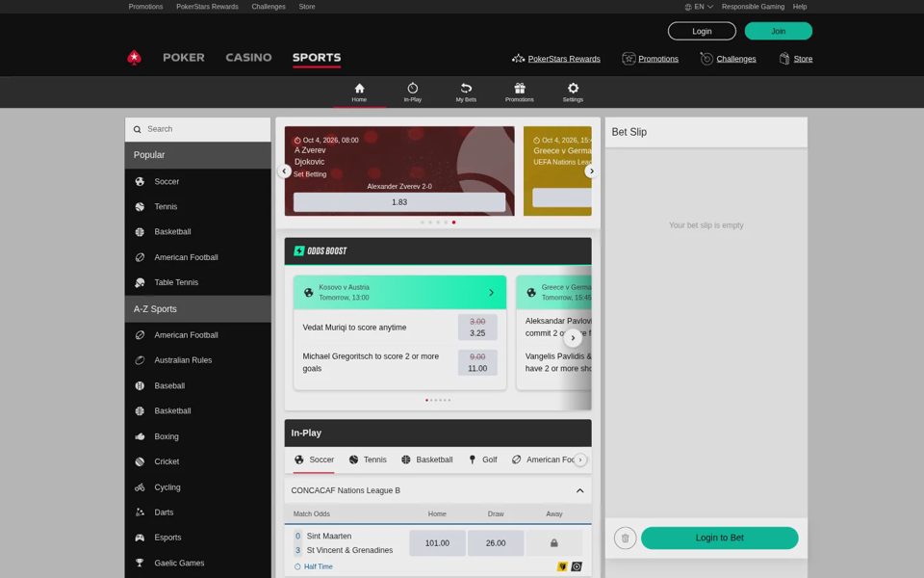Click the live stats icon for Sint Maarten match

(577, 566)
